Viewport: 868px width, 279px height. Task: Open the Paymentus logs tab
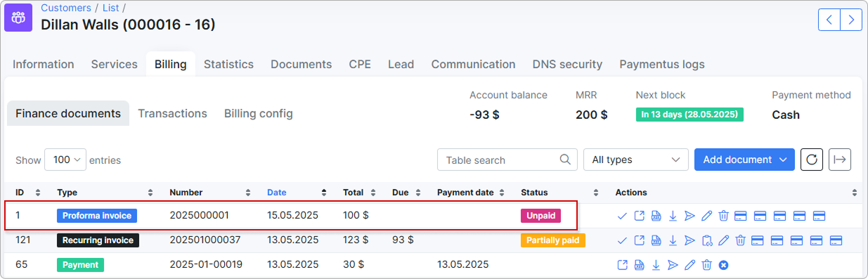point(662,64)
